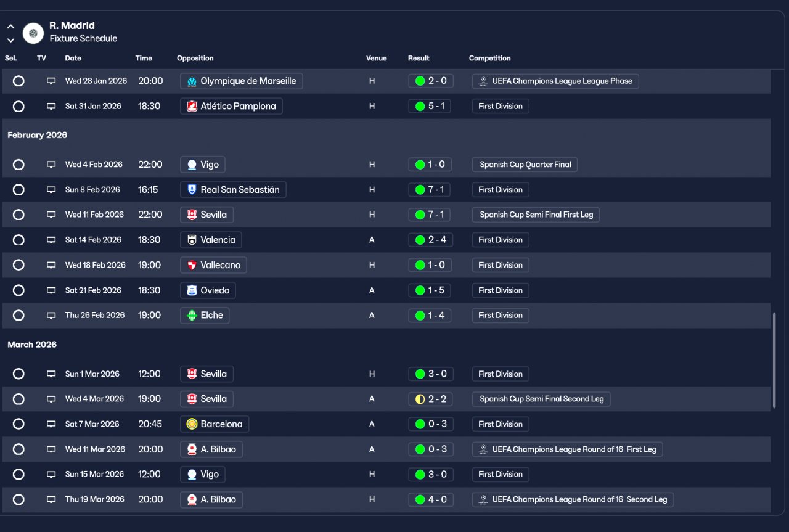Click the Champions League icon on the 19 Mar row
The image size is (789, 532).
[x=484, y=499]
